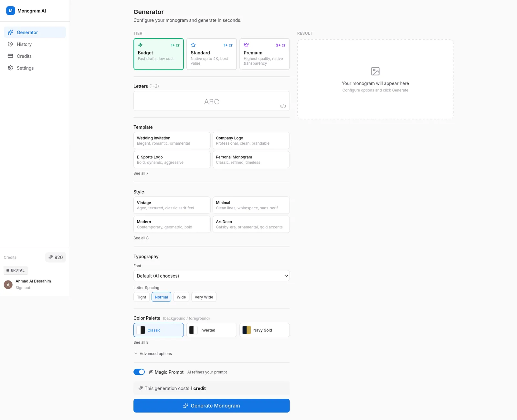The image size is (517, 420).
Task: Click the 920 credits balance badge
Action: [x=56, y=257]
